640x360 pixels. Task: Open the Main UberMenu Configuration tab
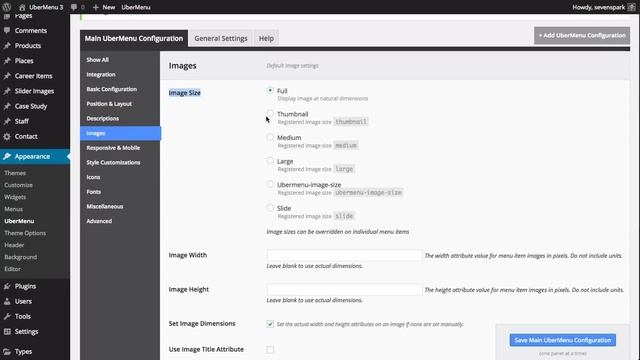134,38
